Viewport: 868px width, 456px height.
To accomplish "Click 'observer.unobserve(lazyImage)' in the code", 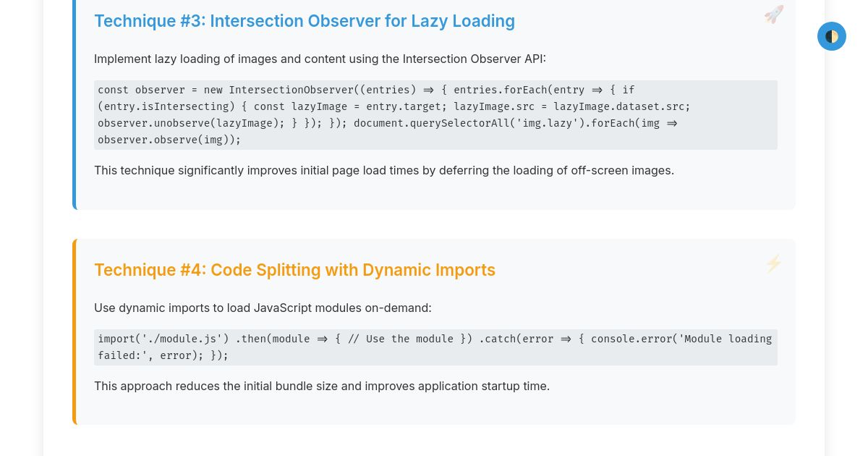I will [191, 123].
